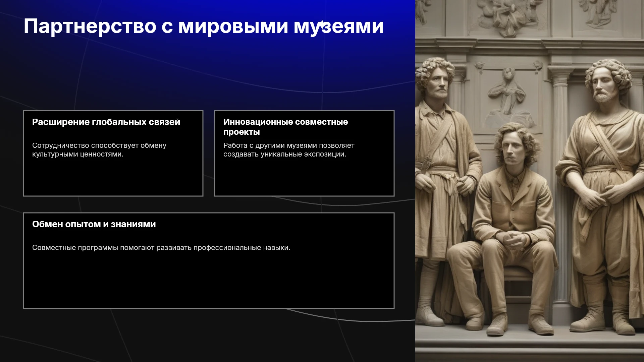Select the text "Работа с другими музеями позволяет"

click(289, 145)
